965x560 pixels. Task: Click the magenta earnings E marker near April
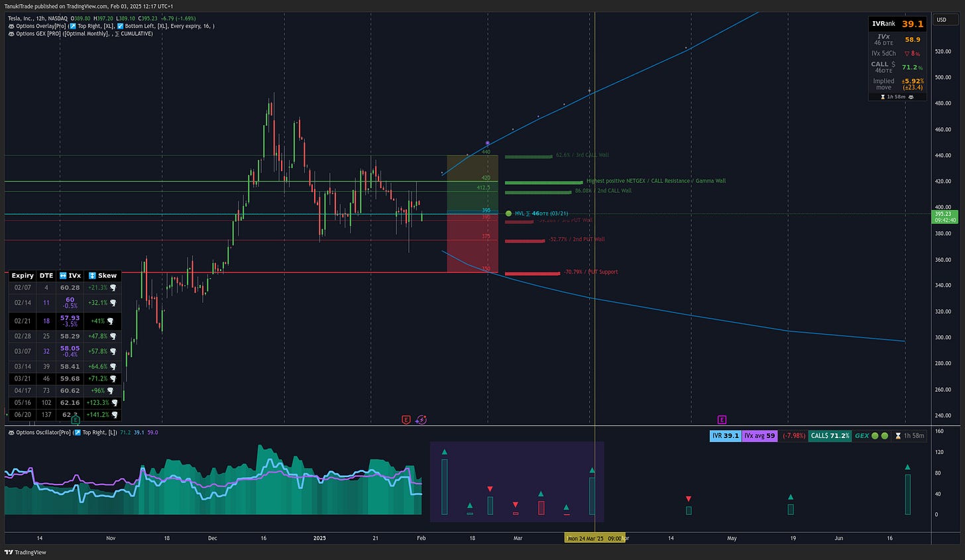(722, 420)
